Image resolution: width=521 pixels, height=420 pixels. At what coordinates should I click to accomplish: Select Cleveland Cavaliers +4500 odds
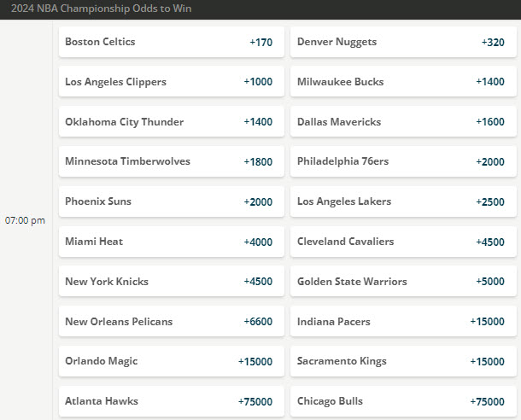pyautogui.click(x=403, y=242)
